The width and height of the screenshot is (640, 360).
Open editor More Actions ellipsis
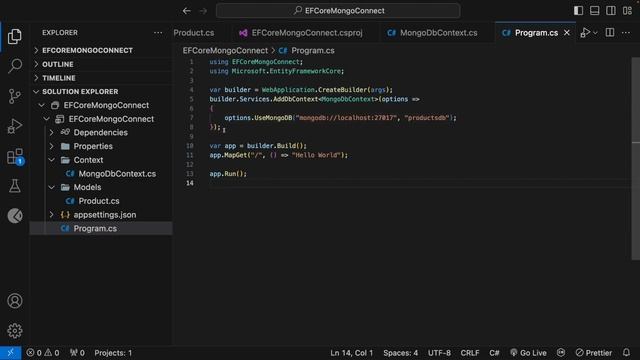coord(626,33)
